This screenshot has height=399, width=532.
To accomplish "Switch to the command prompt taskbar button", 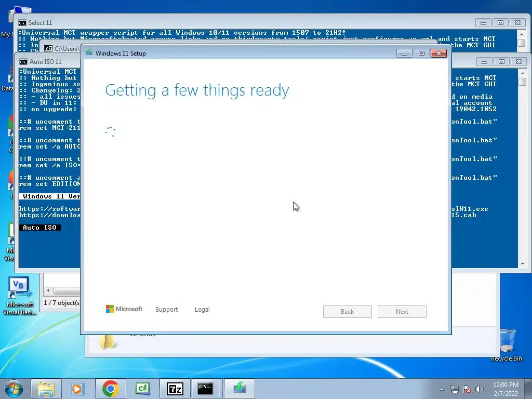I will pyautogui.click(x=206, y=389).
